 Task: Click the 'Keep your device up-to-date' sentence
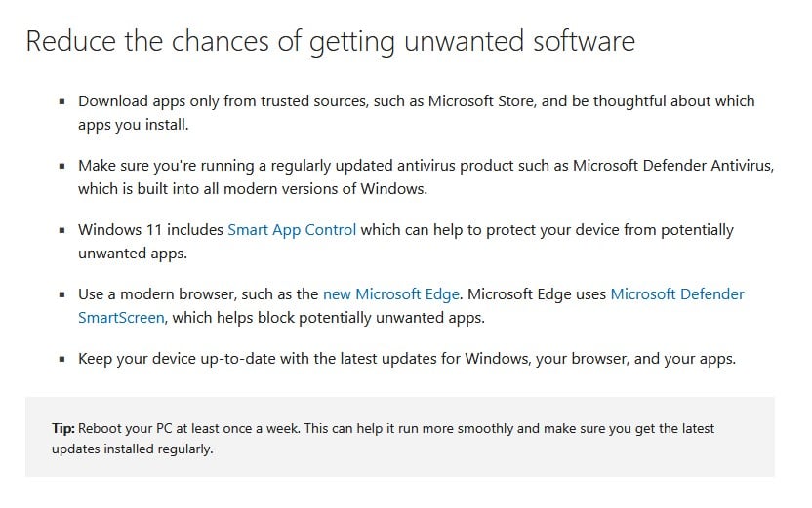[x=406, y=359]
